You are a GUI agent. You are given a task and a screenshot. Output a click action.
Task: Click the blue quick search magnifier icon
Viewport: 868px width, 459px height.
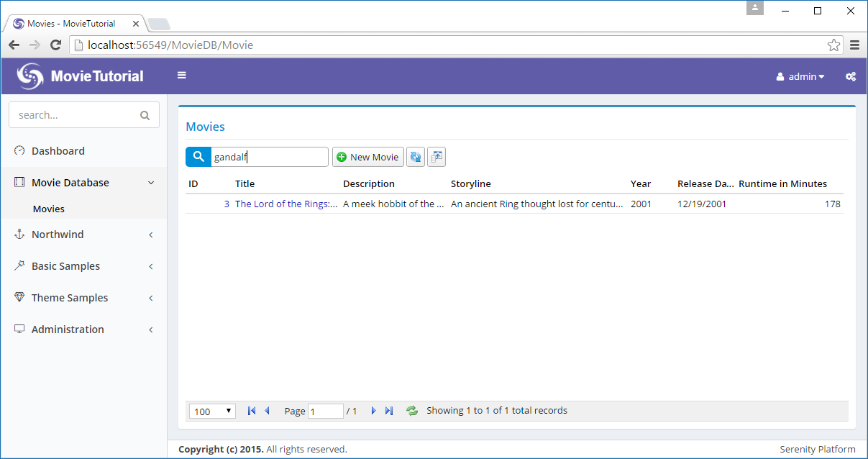(198, 157)
